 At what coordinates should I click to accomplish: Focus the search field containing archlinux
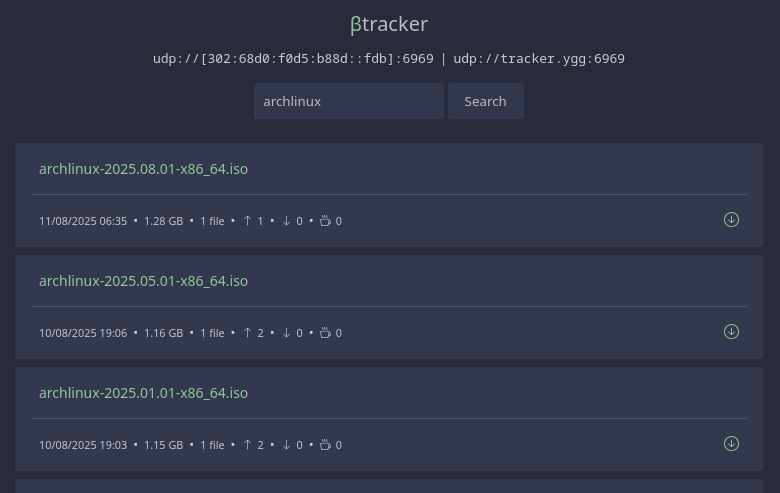[349, 101]
